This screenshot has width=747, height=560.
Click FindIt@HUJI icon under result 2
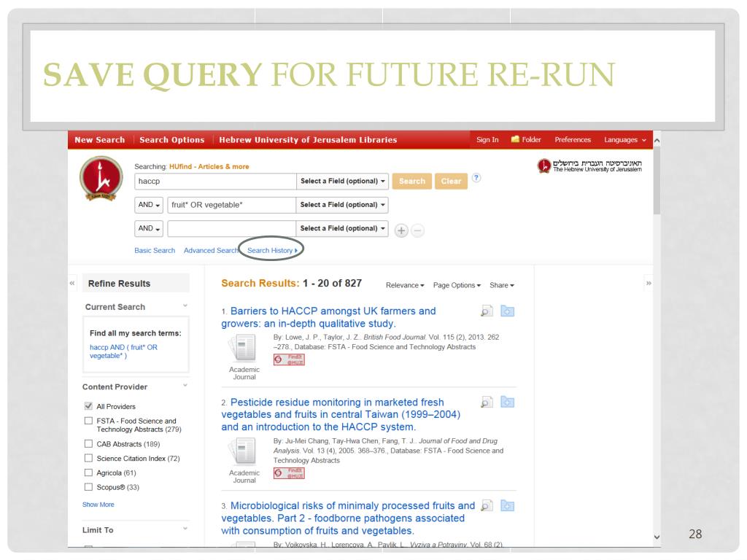[x=289, y=472]
